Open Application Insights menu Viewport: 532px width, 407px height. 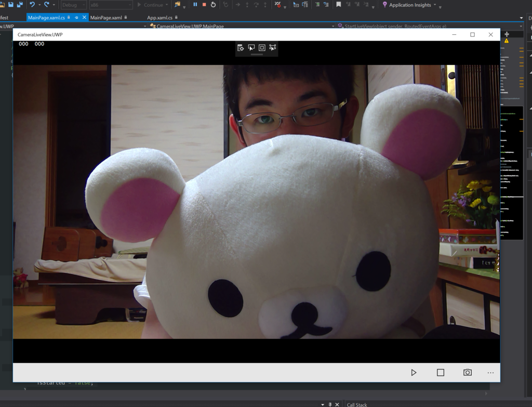[410, 5]
